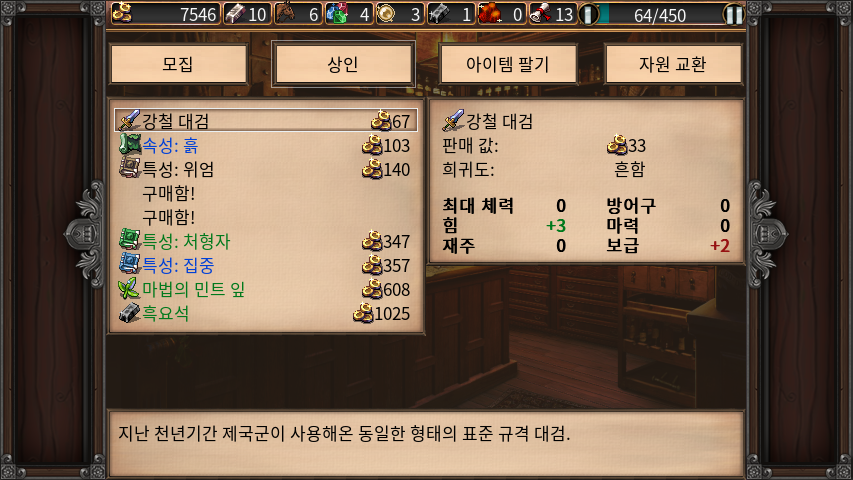Image resolution: width=853 pixels, height=480 pixels.
Task: Select 특성: 집중 priced at 357
Action: (265, 265)
